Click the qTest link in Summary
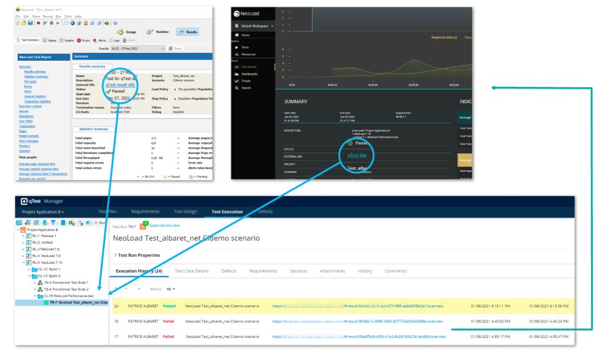The height and width of the screenshot is (364, 605). (357, 156)
